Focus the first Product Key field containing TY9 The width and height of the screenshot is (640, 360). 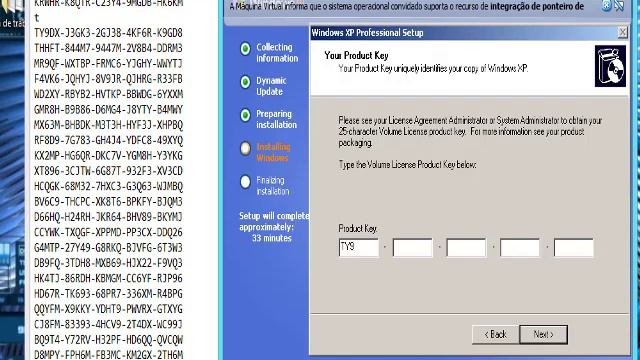click(x=359, y=248)
